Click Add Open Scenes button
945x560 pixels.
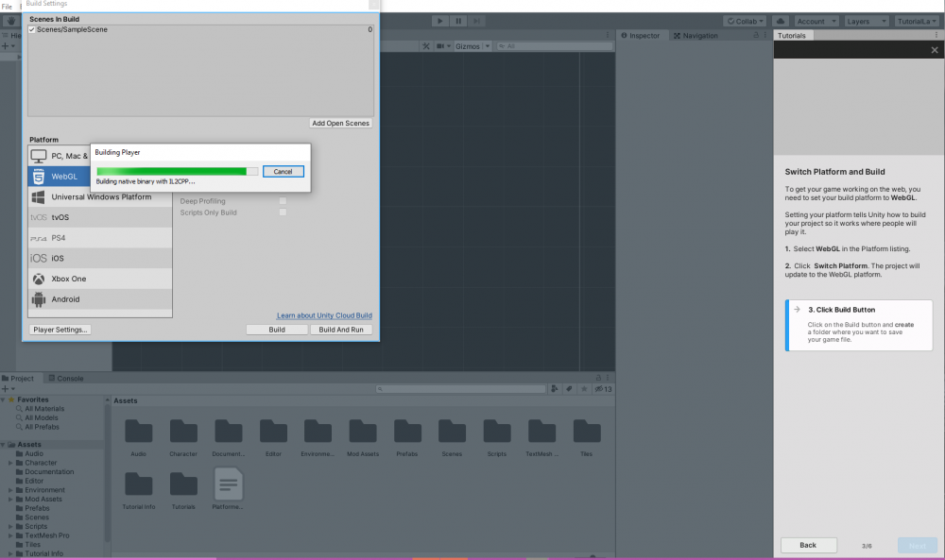tap(340, 124)
